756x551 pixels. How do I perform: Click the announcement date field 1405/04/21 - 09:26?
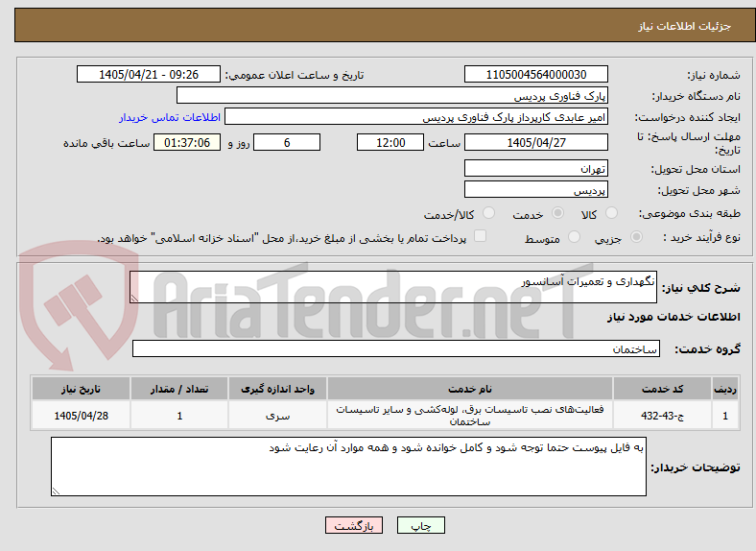[149, 74]
